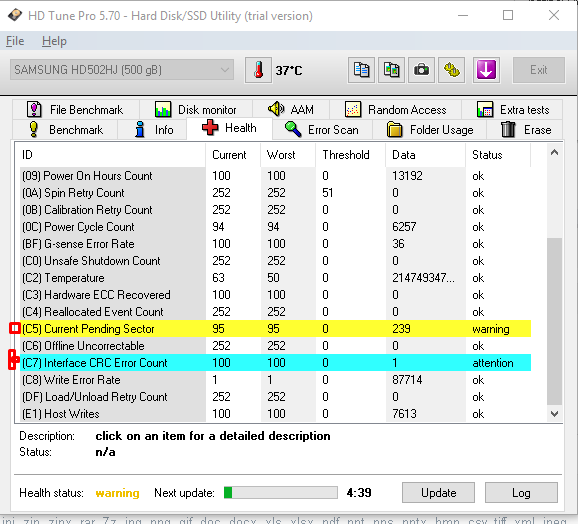Click the 37°C temperature reading
Screen dimensions: 578x524
click(289, 70)
